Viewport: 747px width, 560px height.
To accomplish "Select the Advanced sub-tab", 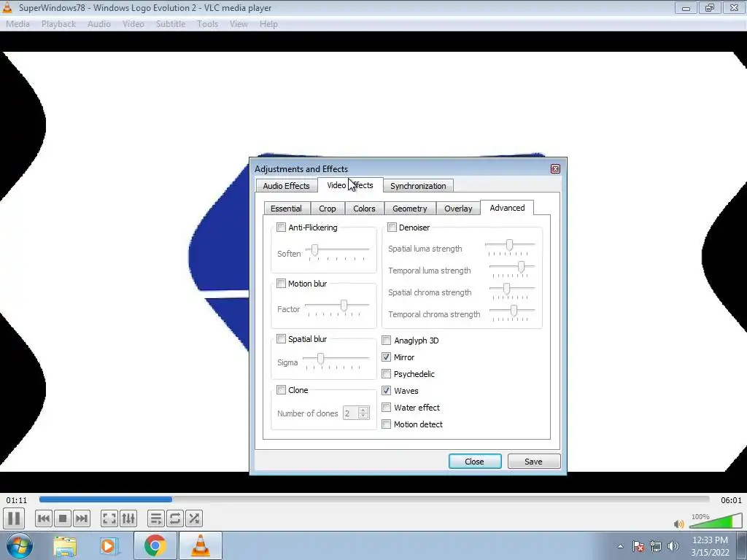I will click(507, 208).
